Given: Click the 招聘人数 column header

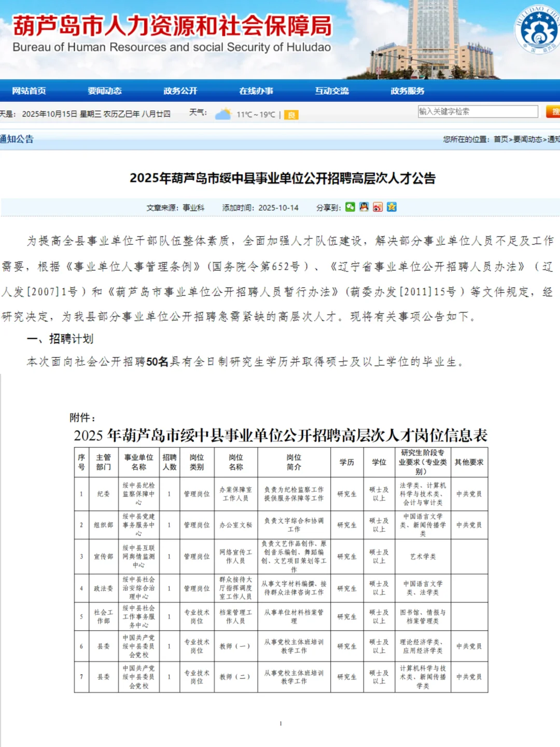Looking at the screenshot, I should 170,462.
